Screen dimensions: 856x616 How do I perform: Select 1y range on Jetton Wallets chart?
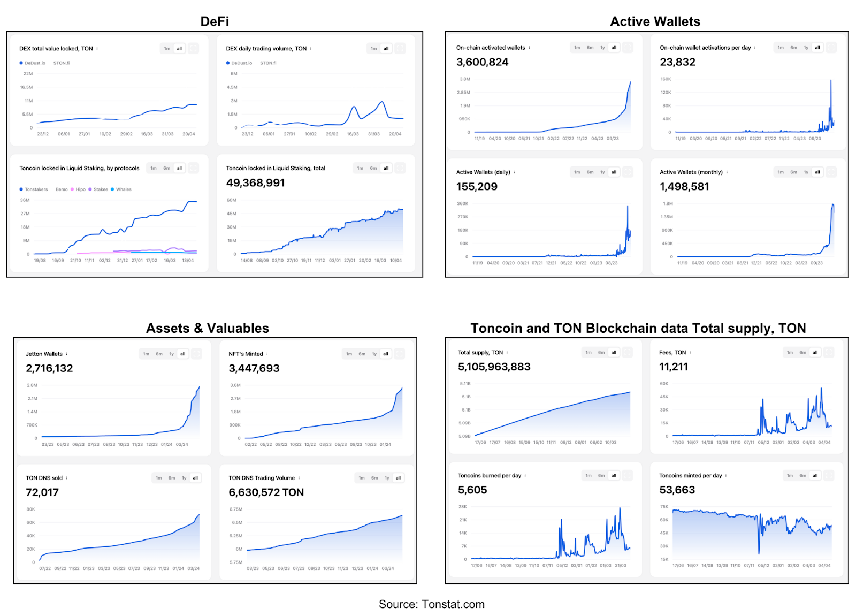(x=171, y=354)
